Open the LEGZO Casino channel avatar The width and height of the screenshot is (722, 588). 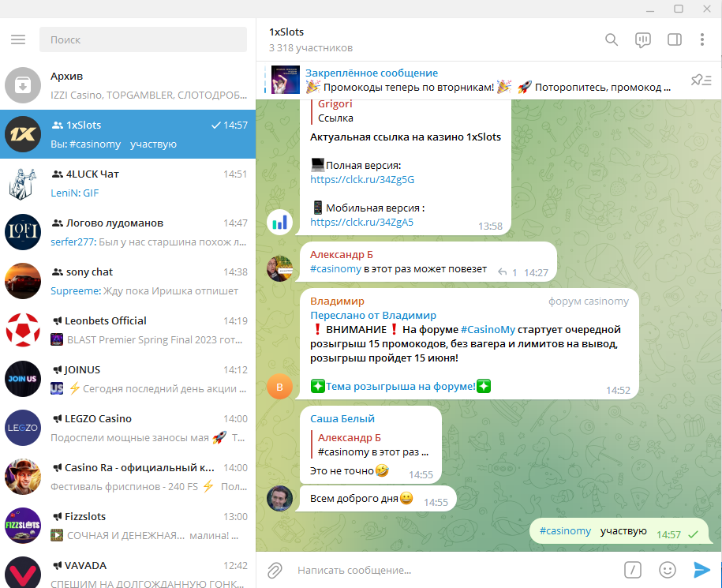[x=23, y=428]
